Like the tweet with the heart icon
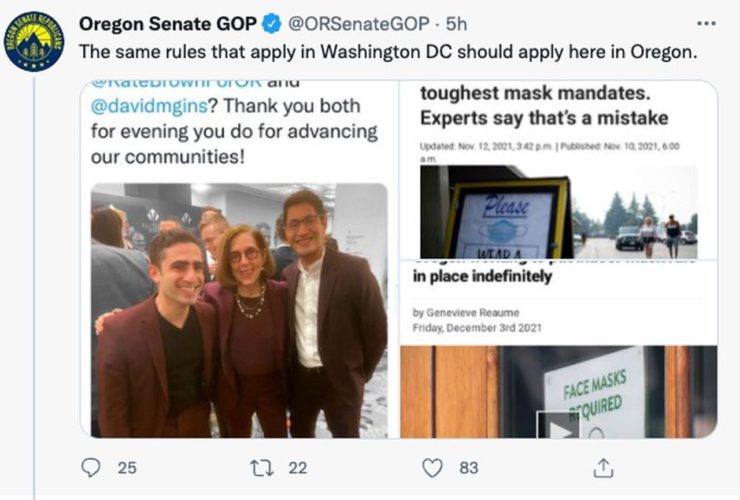Viewport: 740px width, 500px height. click(x=432, y=467)
